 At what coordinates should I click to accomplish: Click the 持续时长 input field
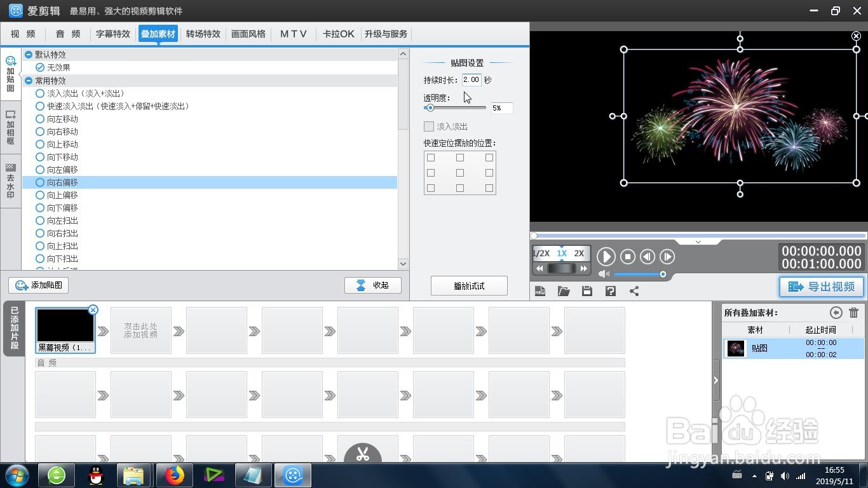(x=471, y=80)
